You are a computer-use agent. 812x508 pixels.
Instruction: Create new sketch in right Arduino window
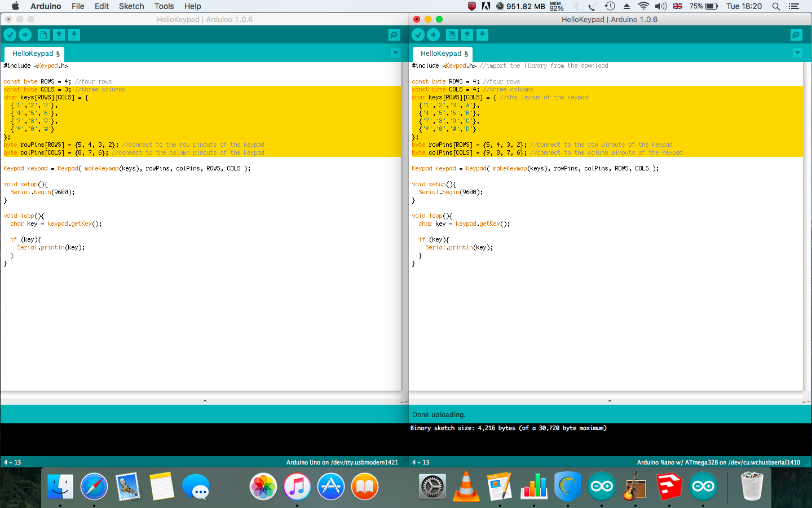coord(452,34)
